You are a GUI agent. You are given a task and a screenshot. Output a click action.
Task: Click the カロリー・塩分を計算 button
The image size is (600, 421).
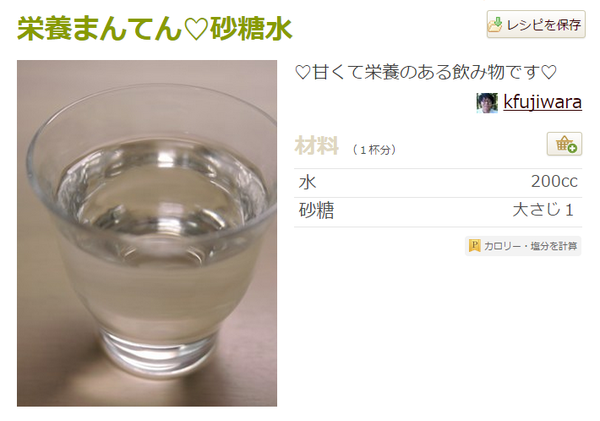point(523,246)
